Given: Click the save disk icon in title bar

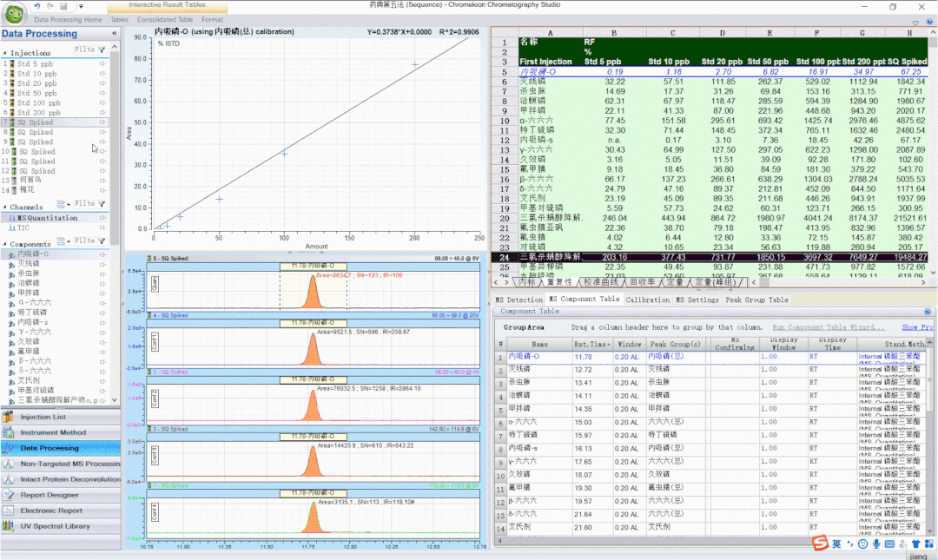Looking at the screenshot, I should pyautogui.click(x=64, y=7).
